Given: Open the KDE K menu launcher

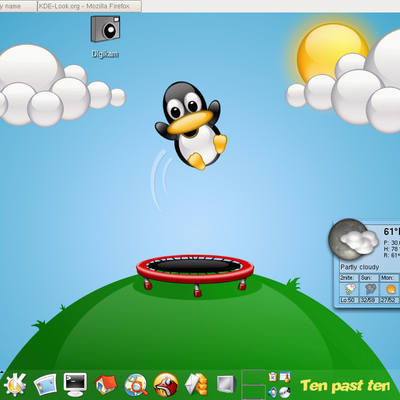Looking at the screenshot, I should (15, 385).
